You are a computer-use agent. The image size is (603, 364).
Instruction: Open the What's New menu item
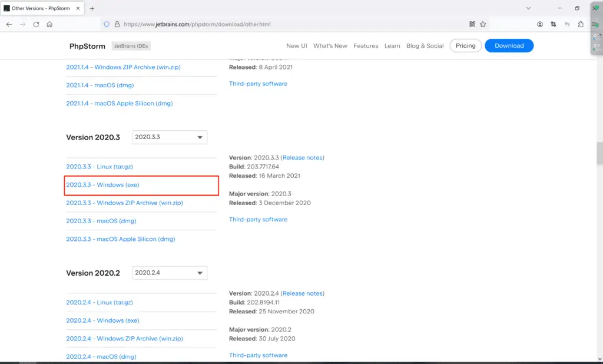330,46
